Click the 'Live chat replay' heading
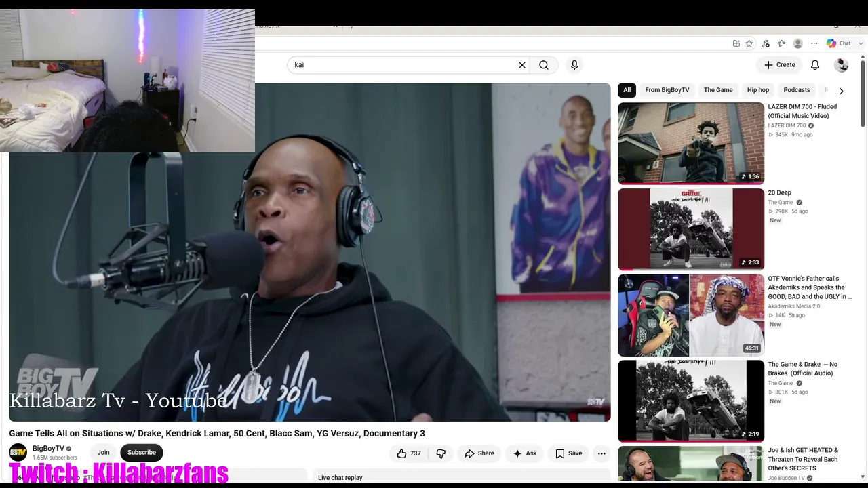 [x=340, y=478]
